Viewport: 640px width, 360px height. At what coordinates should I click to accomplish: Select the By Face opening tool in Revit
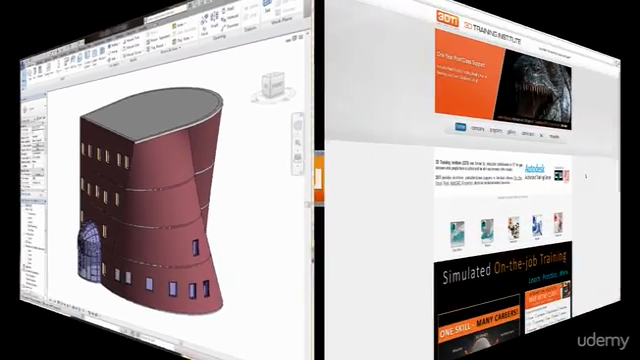[204, 25]
